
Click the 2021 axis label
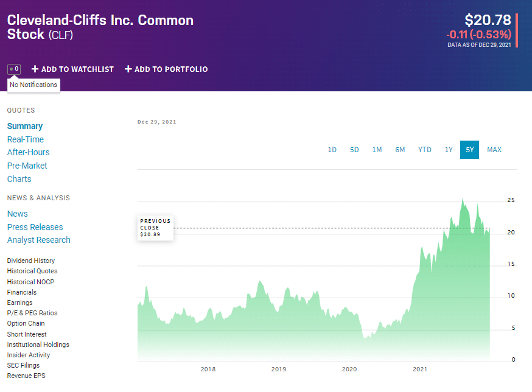[420, 369]
